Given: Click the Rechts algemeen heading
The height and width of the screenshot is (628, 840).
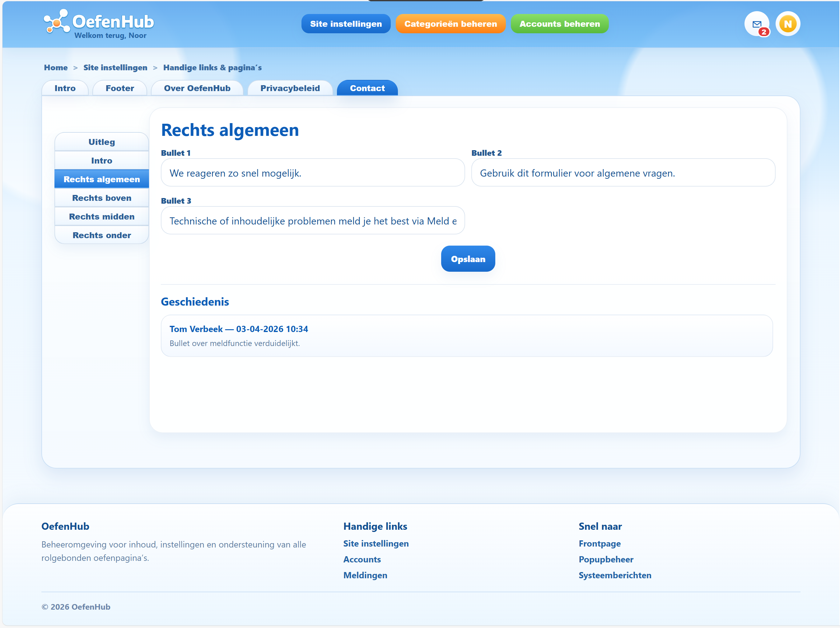Looking at the screenshot, I should (x=230, y=130).
